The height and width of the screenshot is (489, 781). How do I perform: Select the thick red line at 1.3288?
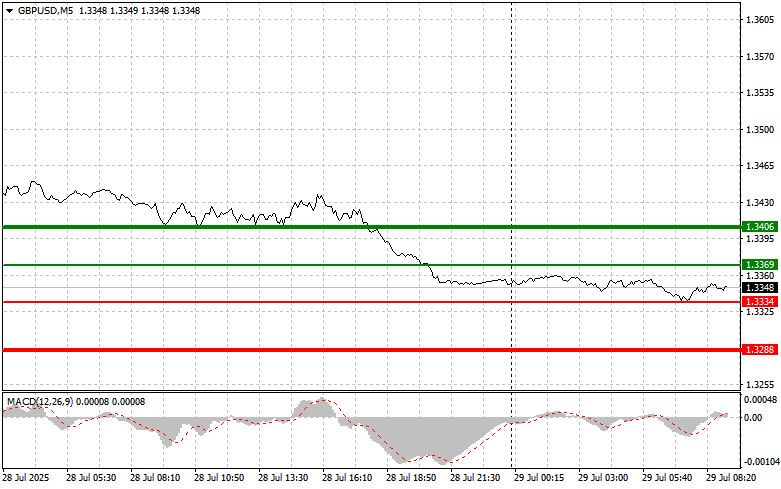click(250, 349)
